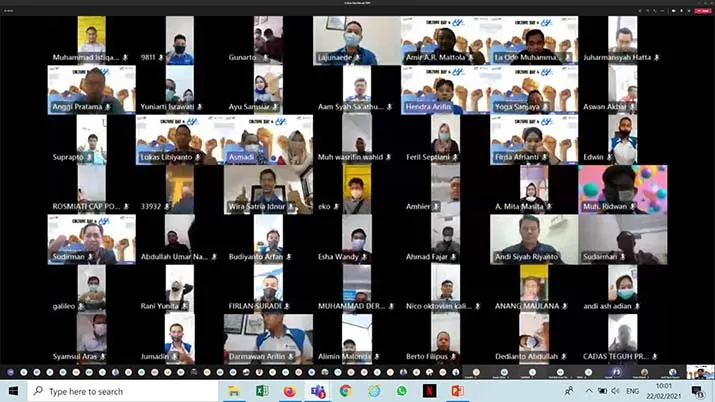Screen dimensions: 715x402
Task: Open Google Chrome from taskbar
Action: click(345, 391)
